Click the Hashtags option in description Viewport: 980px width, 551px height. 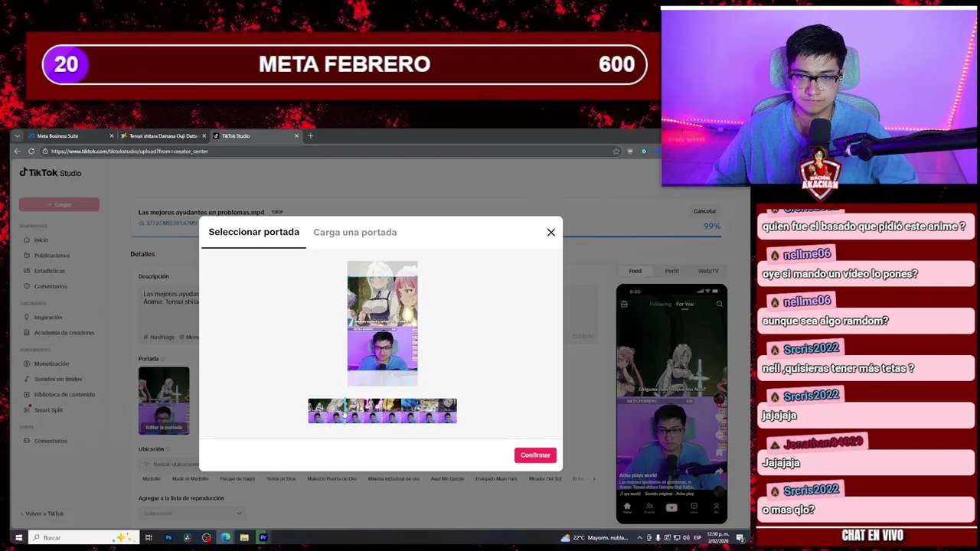[159, 337]
